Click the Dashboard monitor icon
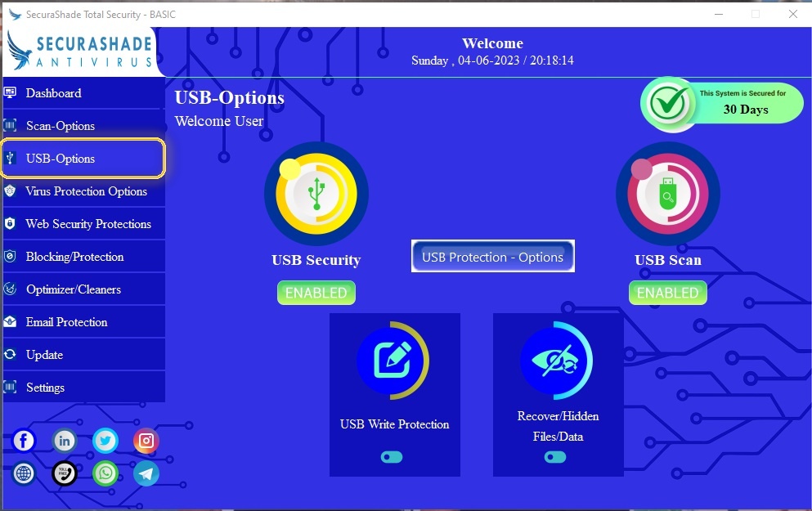 pyautogui.click(x=10, y=92)
